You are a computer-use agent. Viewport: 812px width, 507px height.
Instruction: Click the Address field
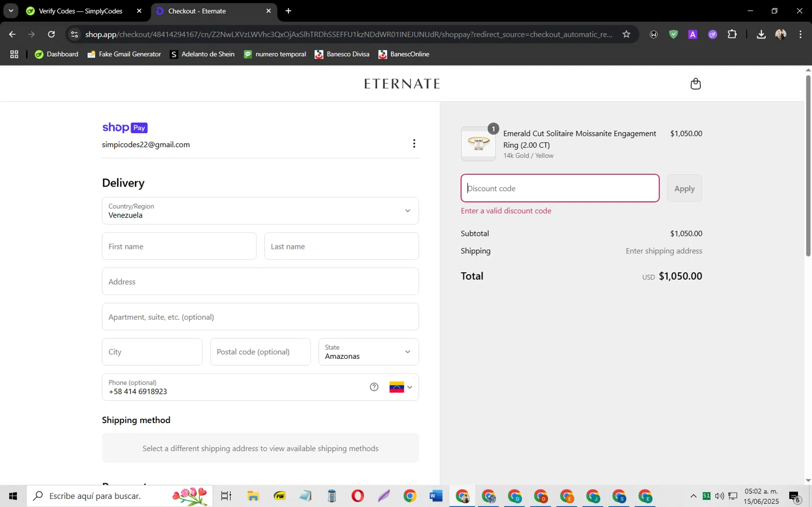coord(260,281)
